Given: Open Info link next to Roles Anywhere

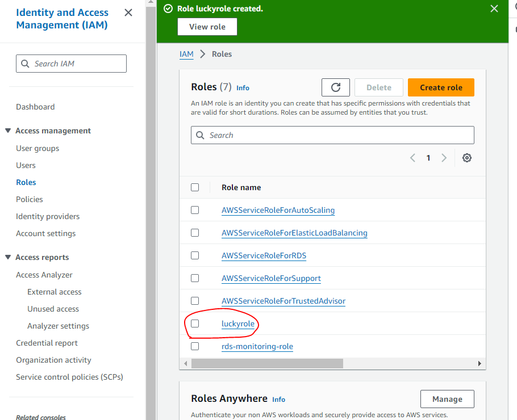Looking at the screenshot, I should tap(278, 400).
